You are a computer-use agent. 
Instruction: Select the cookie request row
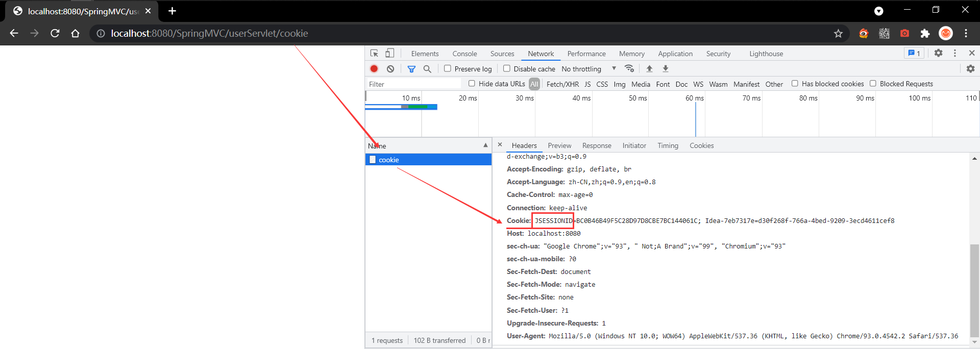pyautogui.click(x=428, y=160)
